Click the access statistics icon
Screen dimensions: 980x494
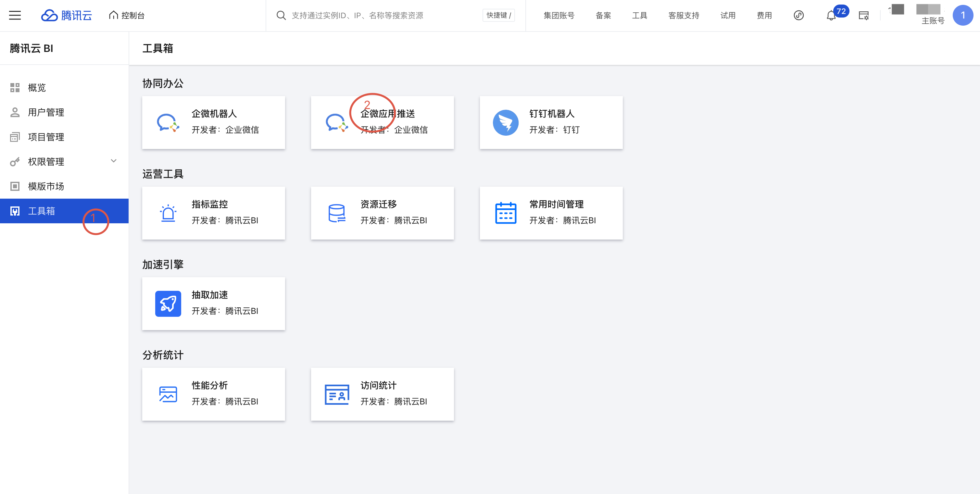click(x=336, y=394)
